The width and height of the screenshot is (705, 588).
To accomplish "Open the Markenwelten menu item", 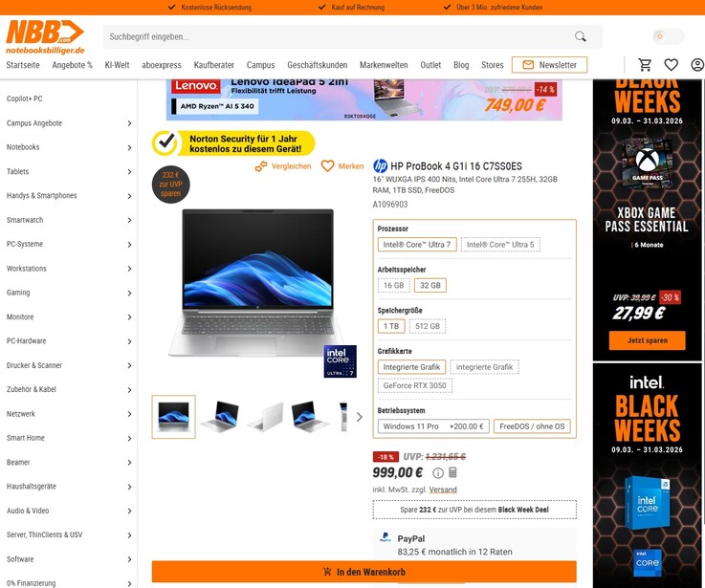I will click(x=384, y=65).
